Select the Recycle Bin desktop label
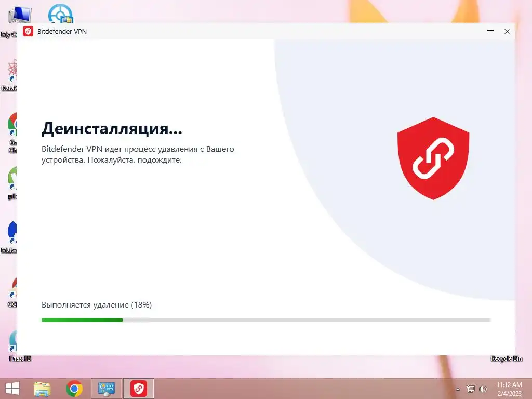The image size is (532, 399). (506, 358)
